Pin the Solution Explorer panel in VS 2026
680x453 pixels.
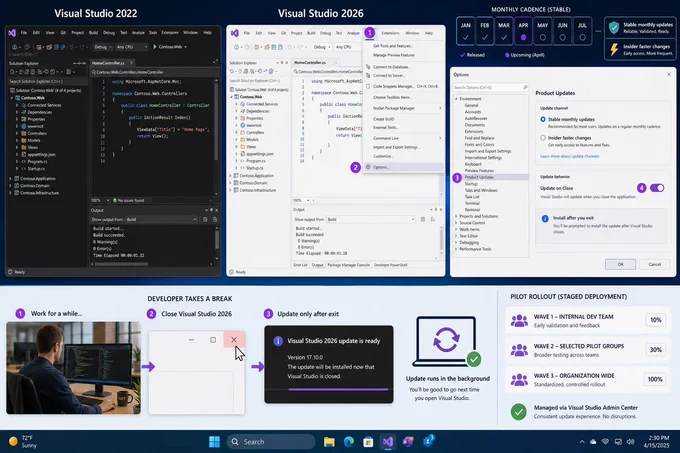tap(282, 63)
